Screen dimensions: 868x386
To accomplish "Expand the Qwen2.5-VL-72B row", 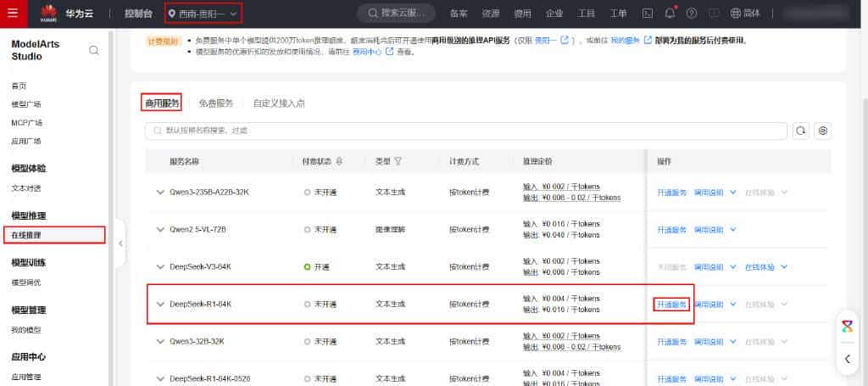I will [160, 229].
